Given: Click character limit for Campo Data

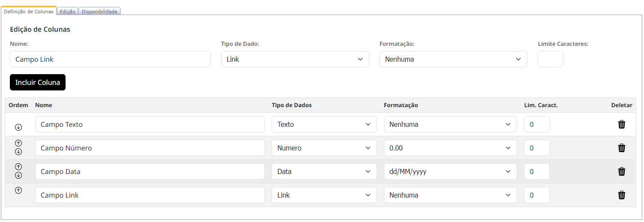Looking at the screenshot, I should tap(537, 171).
